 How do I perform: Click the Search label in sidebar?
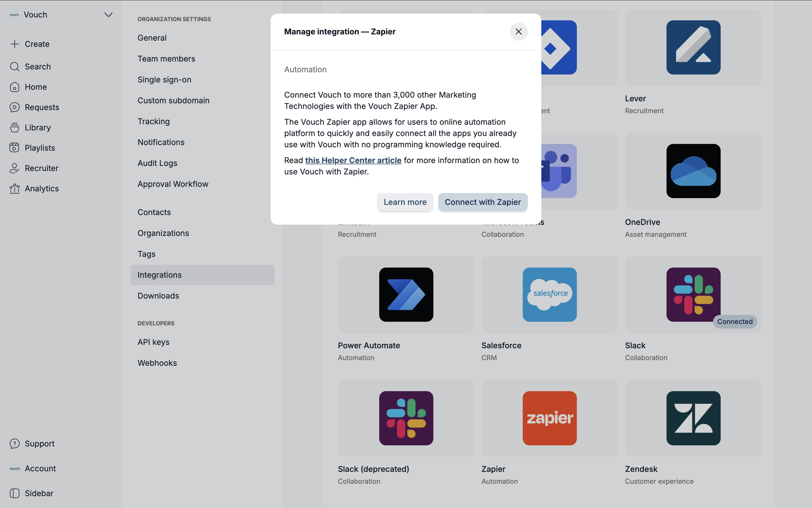coord(38,67)
